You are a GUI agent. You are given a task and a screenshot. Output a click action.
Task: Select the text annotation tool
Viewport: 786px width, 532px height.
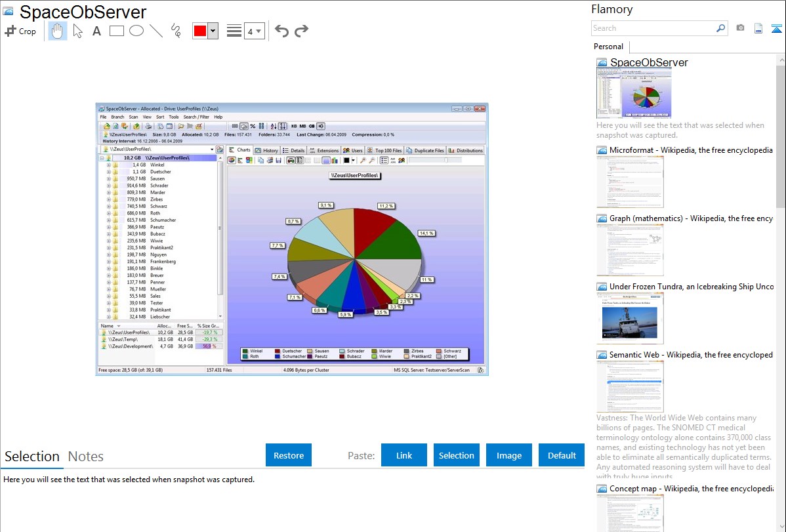[x=96, y=31]
